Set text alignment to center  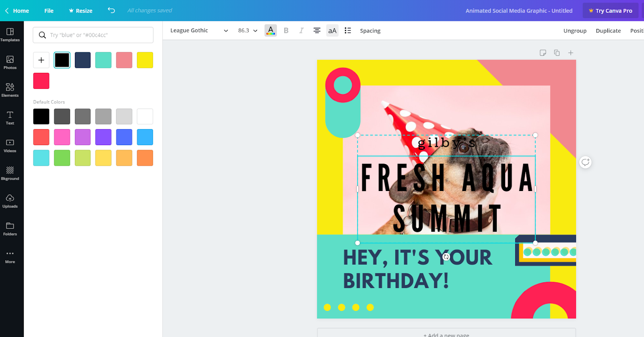pos(317,31)
